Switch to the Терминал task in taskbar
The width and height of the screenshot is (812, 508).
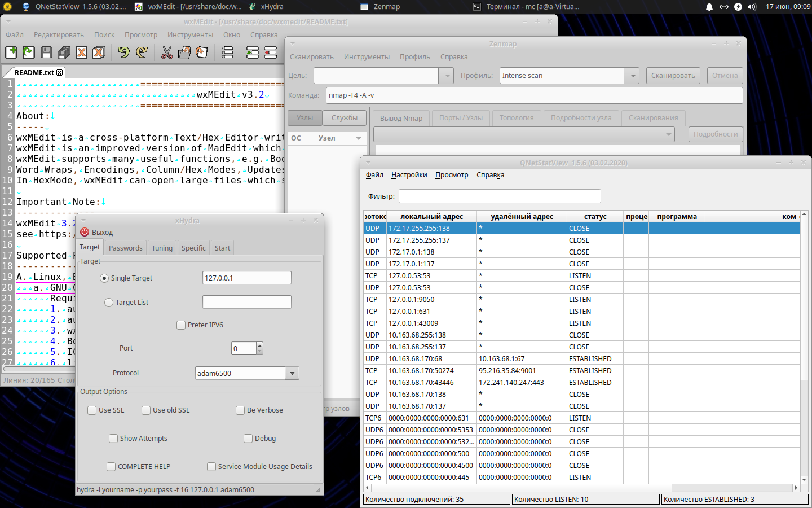point(527,7)
